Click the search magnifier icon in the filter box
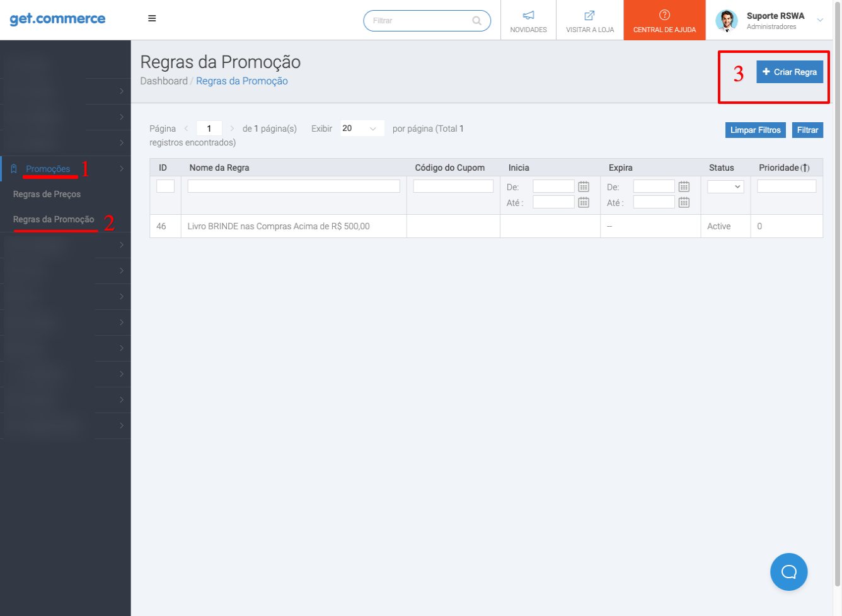 tap(477, 21)
